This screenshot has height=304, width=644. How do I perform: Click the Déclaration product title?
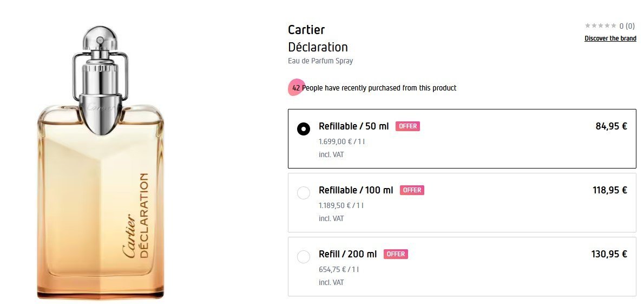[318, 47]
